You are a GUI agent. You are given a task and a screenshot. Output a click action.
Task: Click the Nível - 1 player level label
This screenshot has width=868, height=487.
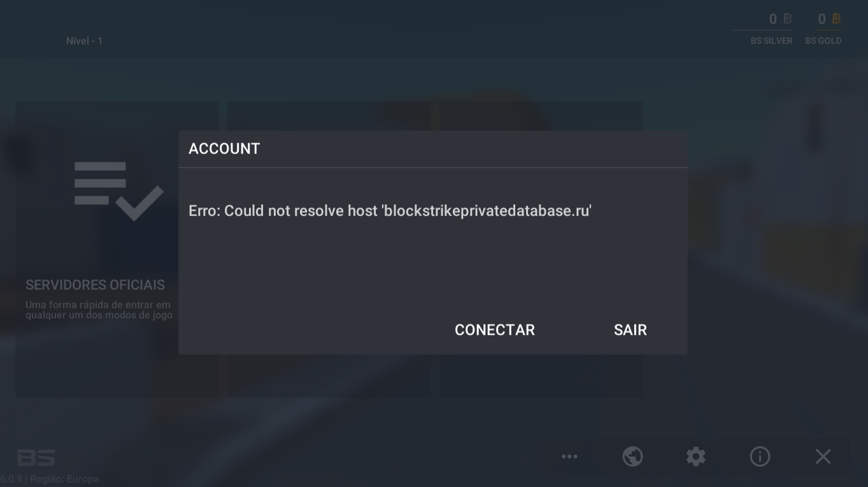click(x=85, y=41)
